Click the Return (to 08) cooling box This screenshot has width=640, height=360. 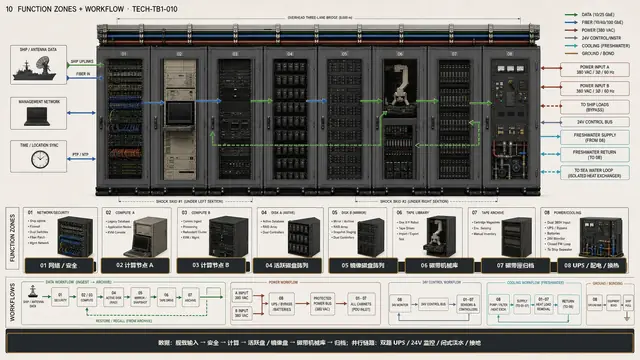[568, 304]
